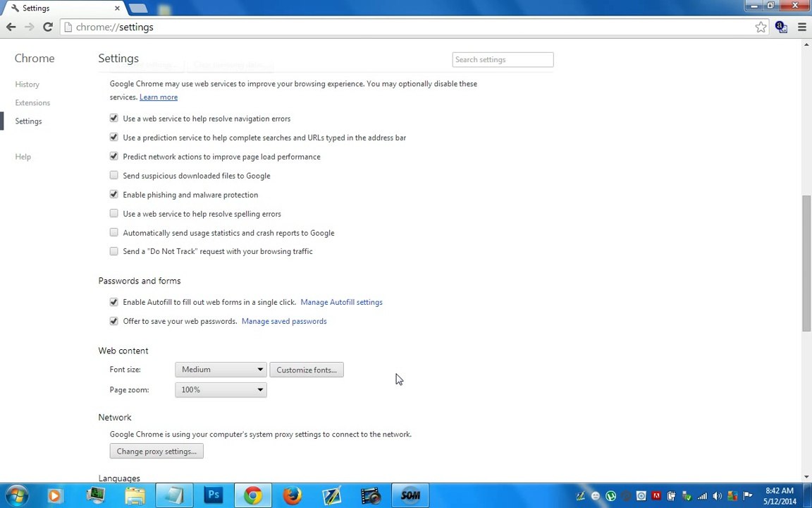Go back with the browser back arrow
Screen dimensions: 812x508
[x=11, y=27]
